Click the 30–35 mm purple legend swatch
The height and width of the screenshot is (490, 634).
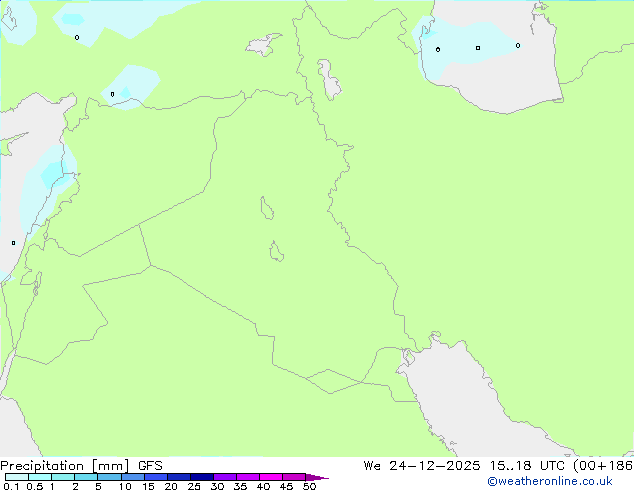point(224,477)
